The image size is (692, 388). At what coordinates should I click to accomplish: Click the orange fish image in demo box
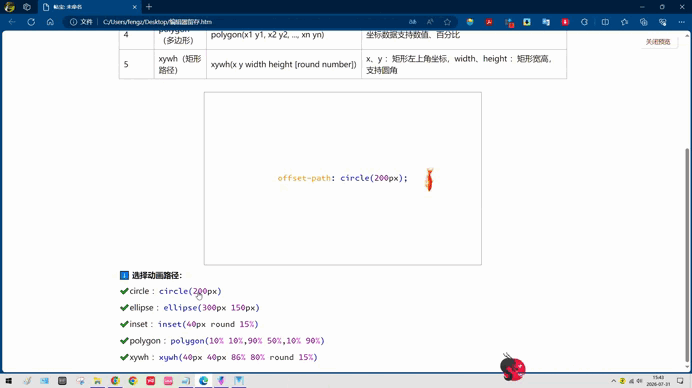(x=429, y=179)
